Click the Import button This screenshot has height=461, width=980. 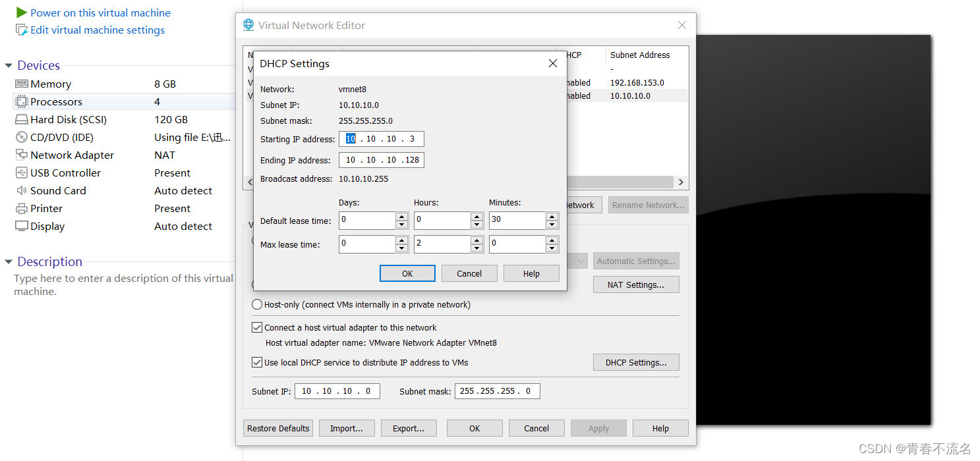(347, 428)
